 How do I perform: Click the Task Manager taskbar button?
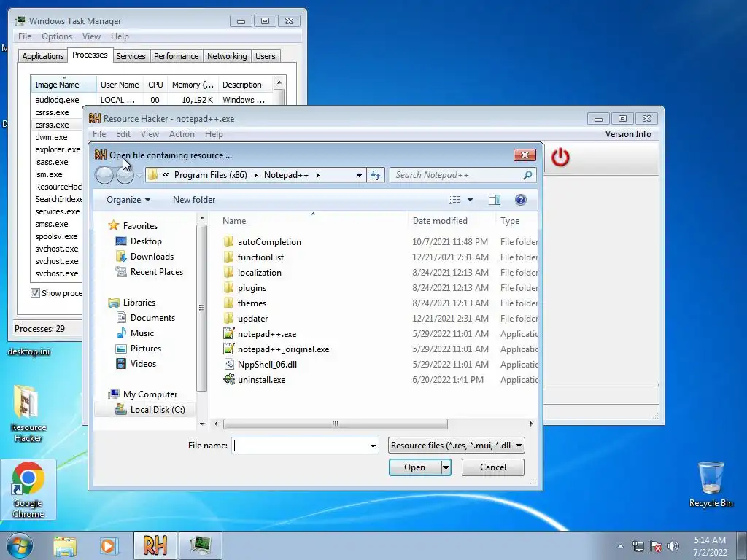click(200, 545)
